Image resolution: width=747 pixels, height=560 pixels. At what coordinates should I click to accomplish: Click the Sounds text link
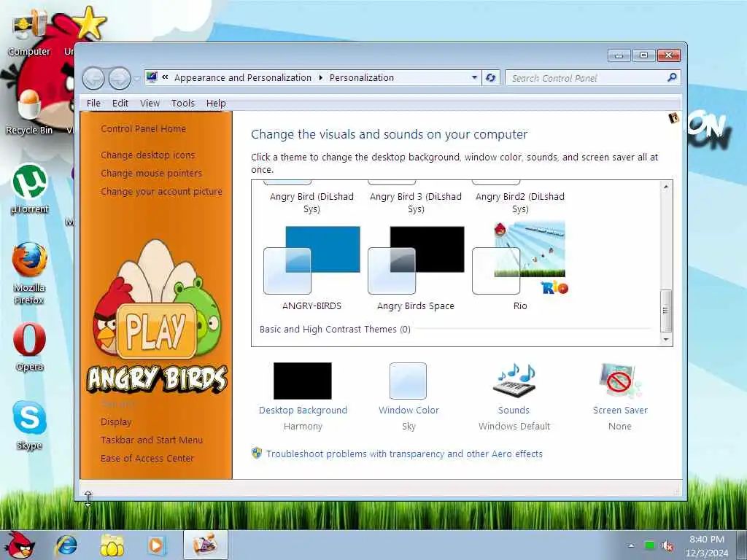pos(514,410)
